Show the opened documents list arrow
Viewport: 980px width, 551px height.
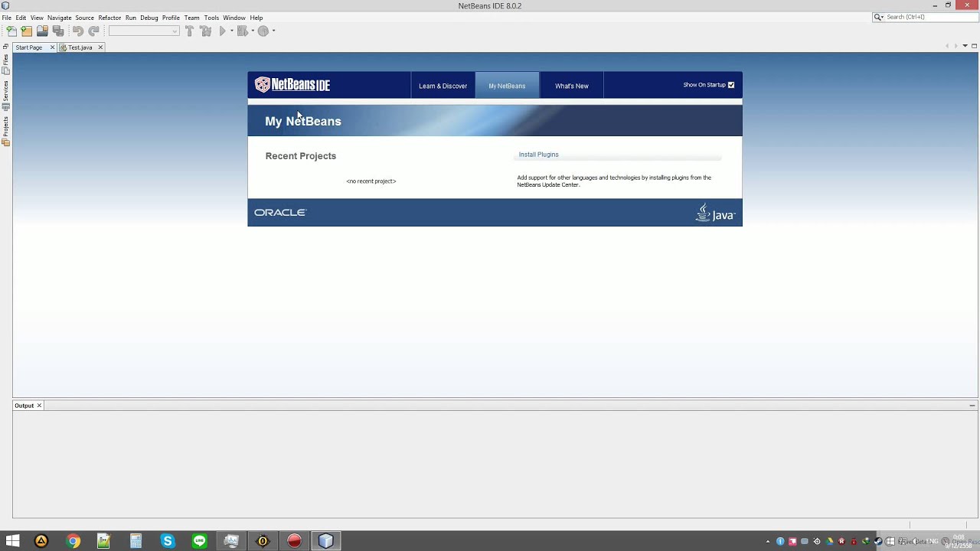(x=965, y=46)
